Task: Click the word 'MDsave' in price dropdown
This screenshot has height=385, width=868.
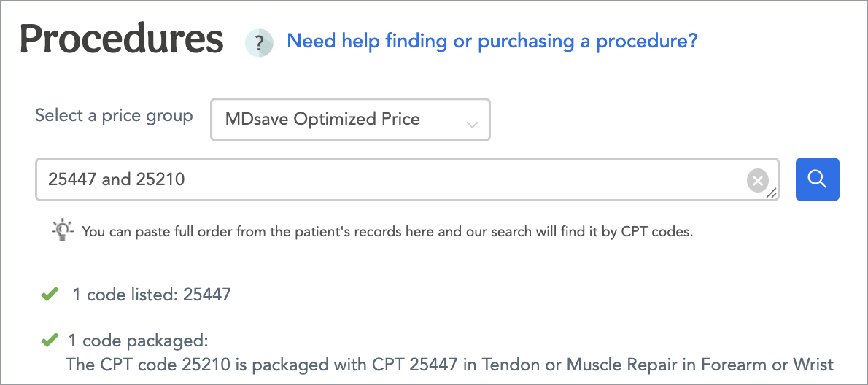Action: click(257, 120)
